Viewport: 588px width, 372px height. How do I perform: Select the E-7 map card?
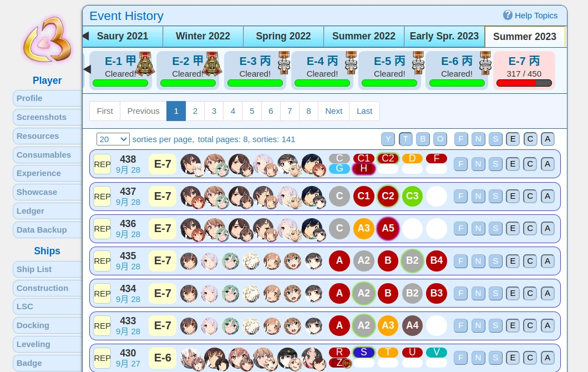point(524,70)
